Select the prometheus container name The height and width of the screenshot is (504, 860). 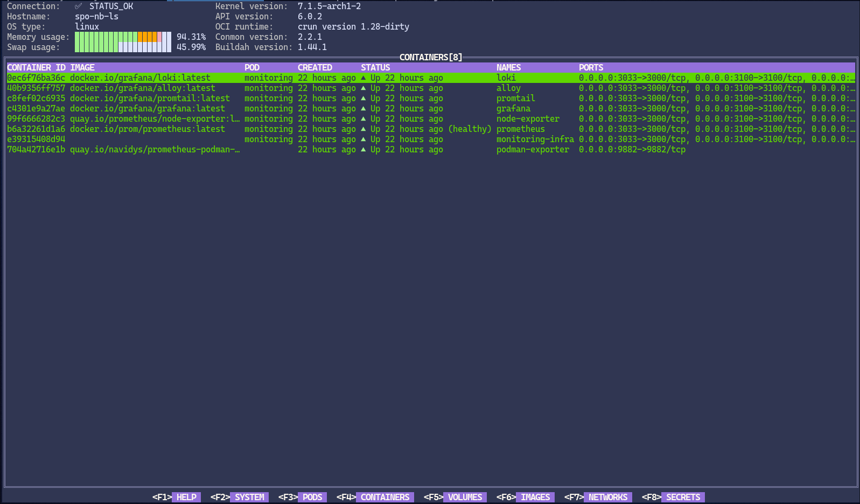[521, 129]
